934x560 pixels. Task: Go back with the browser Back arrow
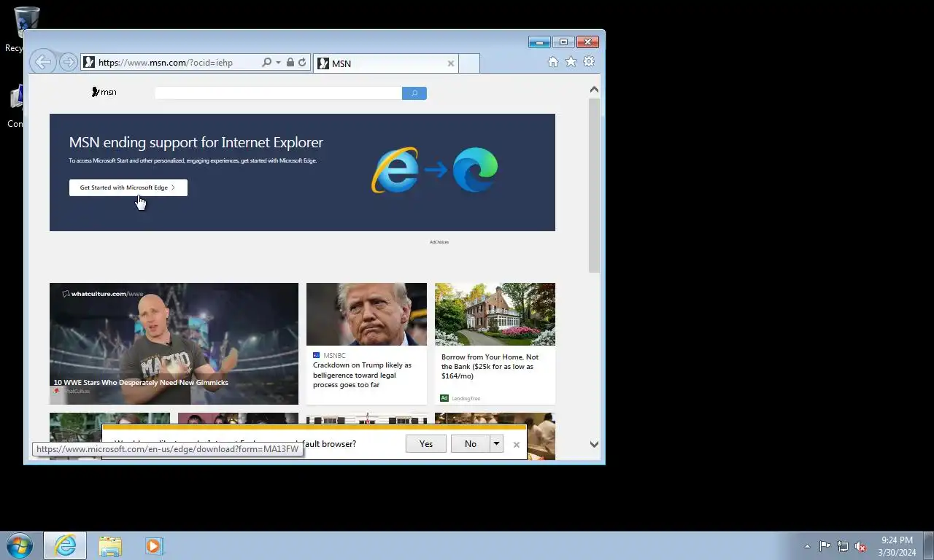(42, 62)
